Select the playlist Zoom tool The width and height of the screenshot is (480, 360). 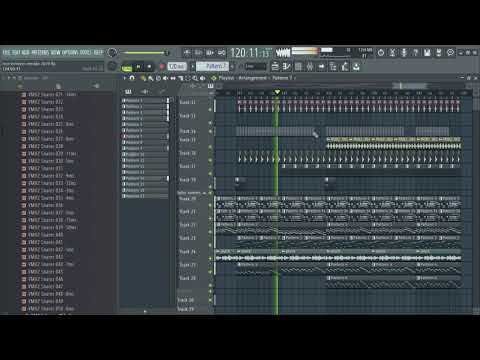click(x=195, y=78)
